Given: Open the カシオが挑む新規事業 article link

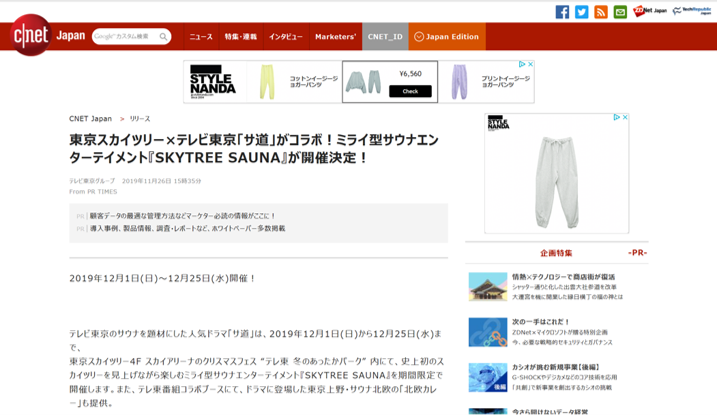Looking at the screenshot, I should (556, 367).
